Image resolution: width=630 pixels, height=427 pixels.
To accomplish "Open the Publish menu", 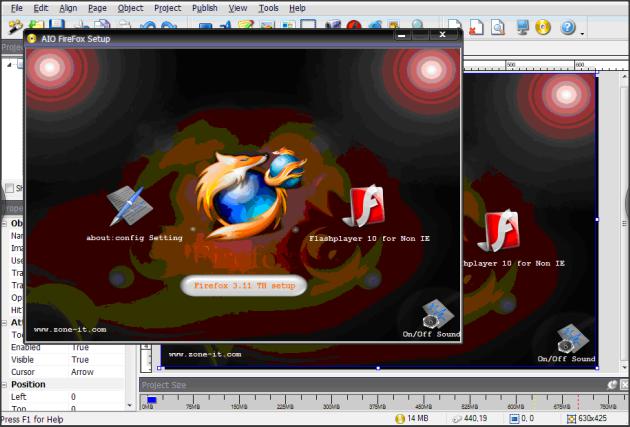I will pos(205,8).
